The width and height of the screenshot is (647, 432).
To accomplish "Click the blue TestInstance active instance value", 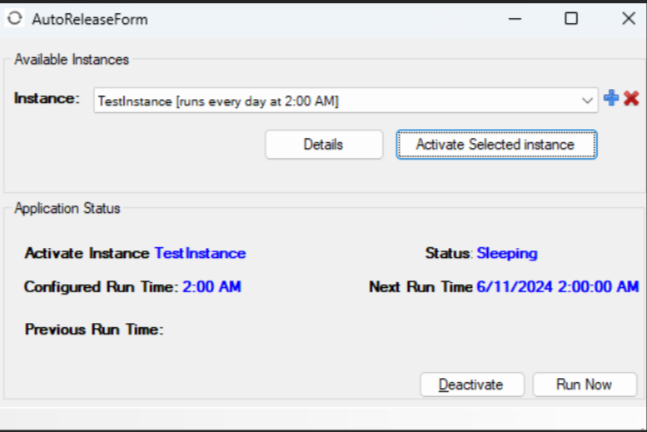I will (x=200, y=253).
